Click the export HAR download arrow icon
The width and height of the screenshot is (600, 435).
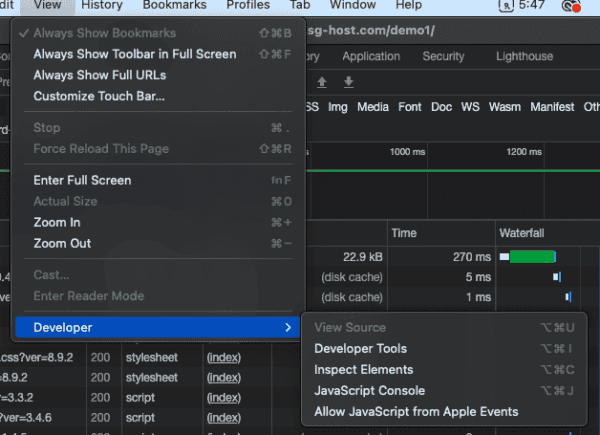click(348, 82)
